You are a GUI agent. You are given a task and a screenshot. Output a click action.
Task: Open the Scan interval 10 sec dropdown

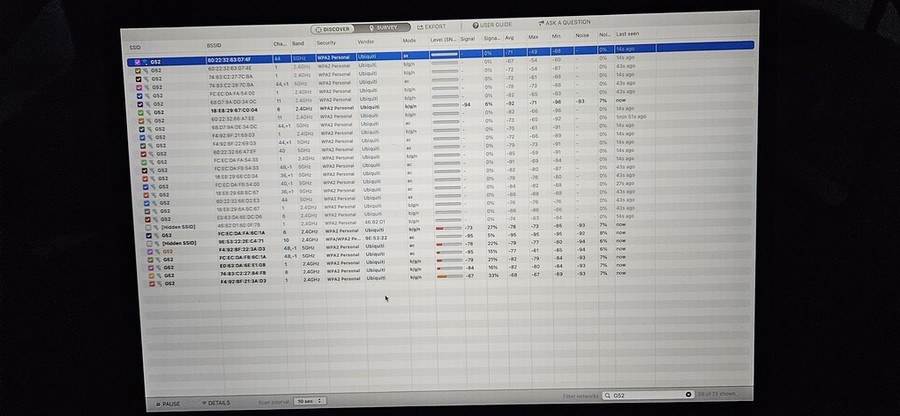point(310,400)
